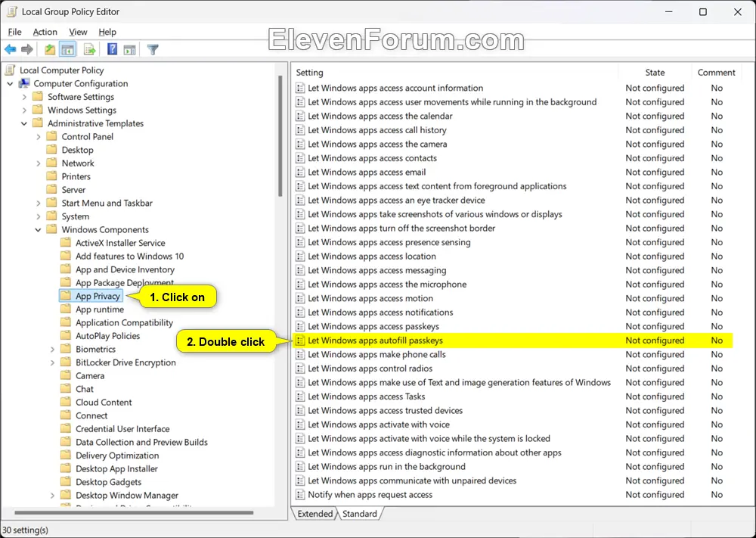
Task: Toggle the Show/Hide Console Tree icon
Action: click(x=67, y=49)
